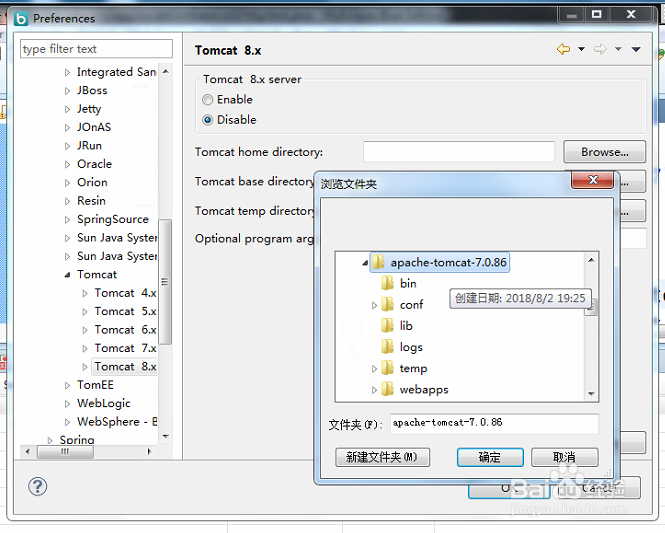Collapse the Tomcat tree node

[67, 275]
